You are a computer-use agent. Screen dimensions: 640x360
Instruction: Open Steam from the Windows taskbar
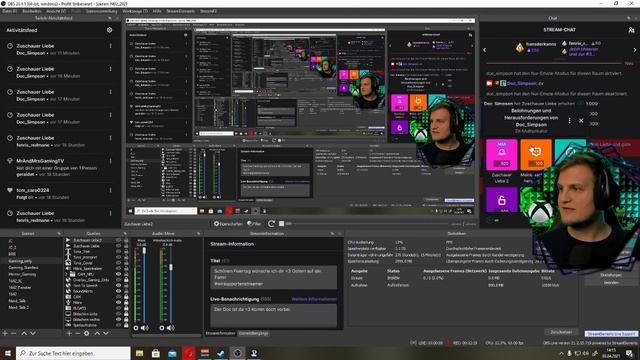tap(221, 353)
